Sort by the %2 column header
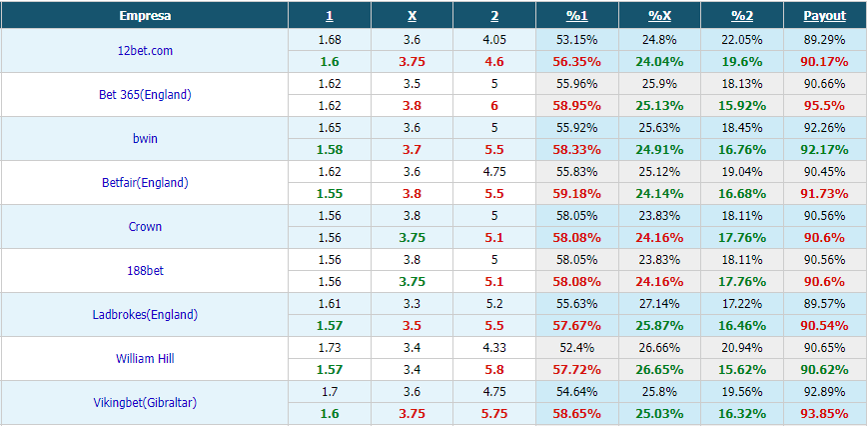This screenshot has height=426, width=868. tap(742, 16)
